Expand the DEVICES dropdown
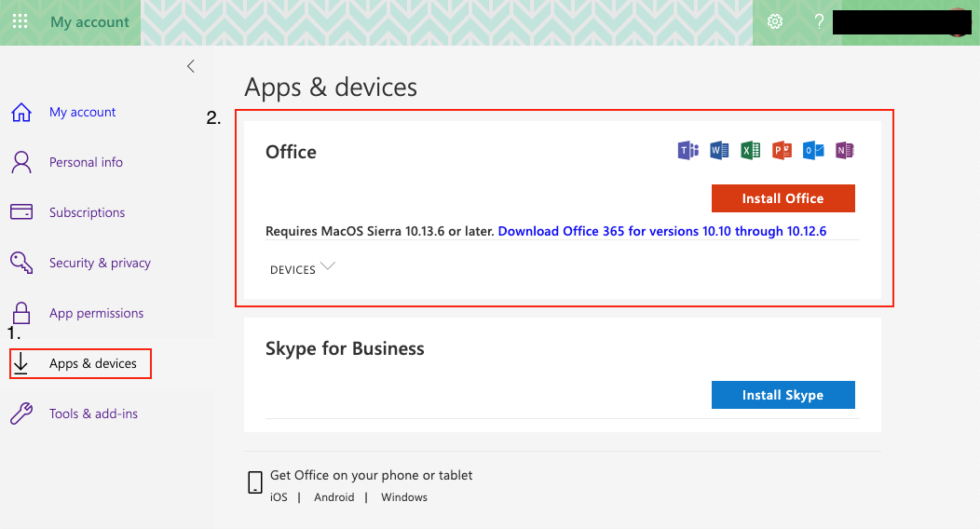 pyautogui.click(x=303, y=268)
